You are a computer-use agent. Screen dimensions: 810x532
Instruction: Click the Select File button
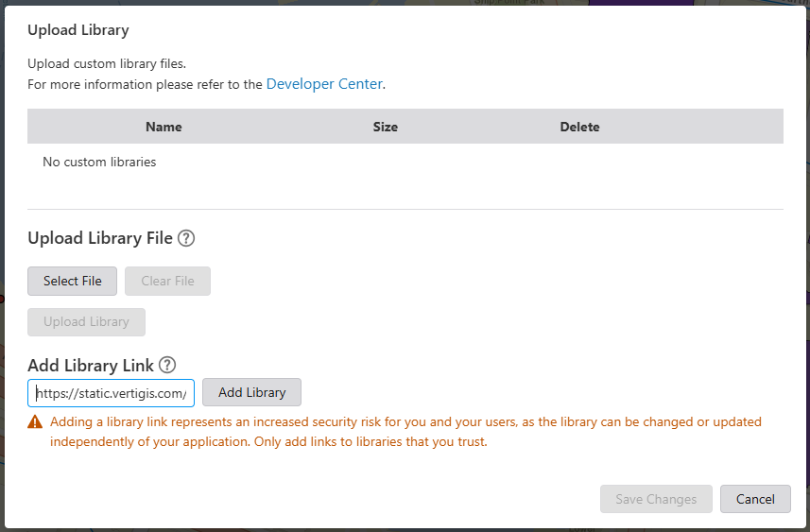(73, 281)
